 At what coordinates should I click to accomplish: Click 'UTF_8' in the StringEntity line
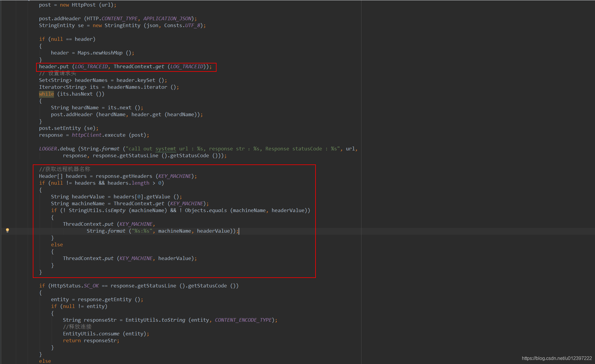(193, 25)
